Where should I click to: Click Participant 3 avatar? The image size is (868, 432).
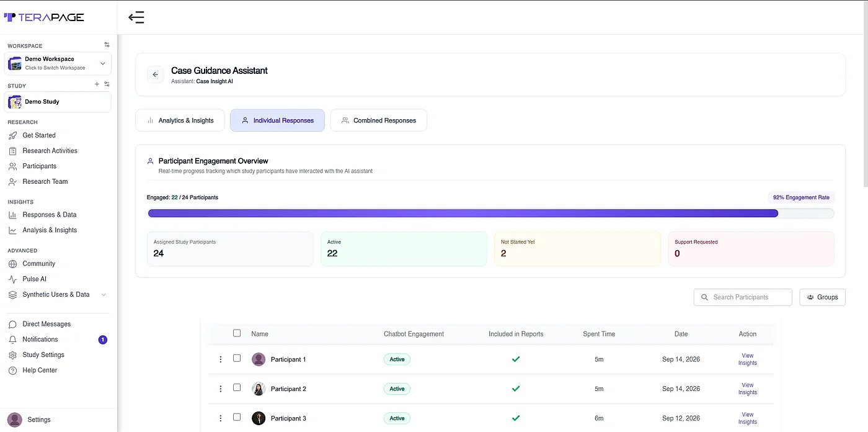pyautogui.click(x=259, y=418)
